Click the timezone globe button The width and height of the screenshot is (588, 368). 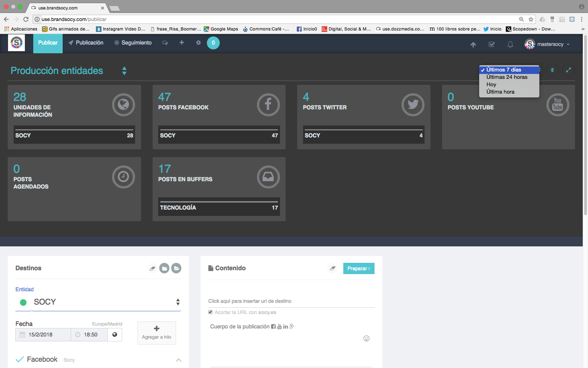114,335
